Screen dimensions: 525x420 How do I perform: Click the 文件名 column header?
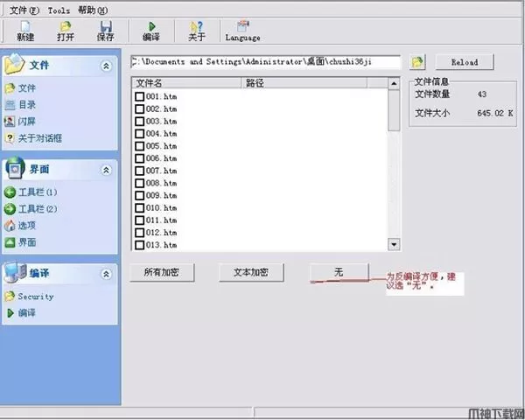(187, 83)
